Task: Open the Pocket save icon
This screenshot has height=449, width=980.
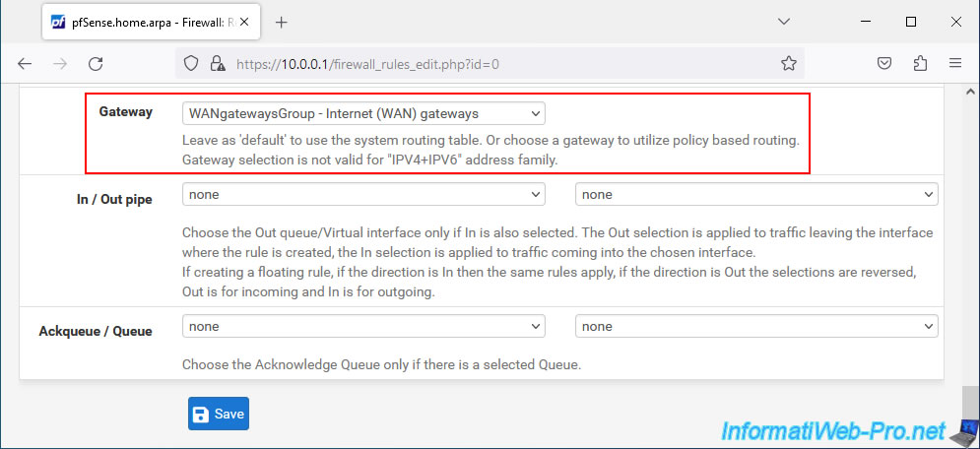Action: point(883,63)
